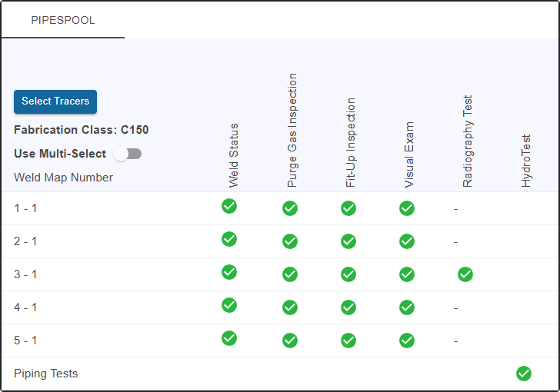
Task: Click Purge Gas Inspection checkmark for weld 5 - 1
Action: (x=290, y=341)
